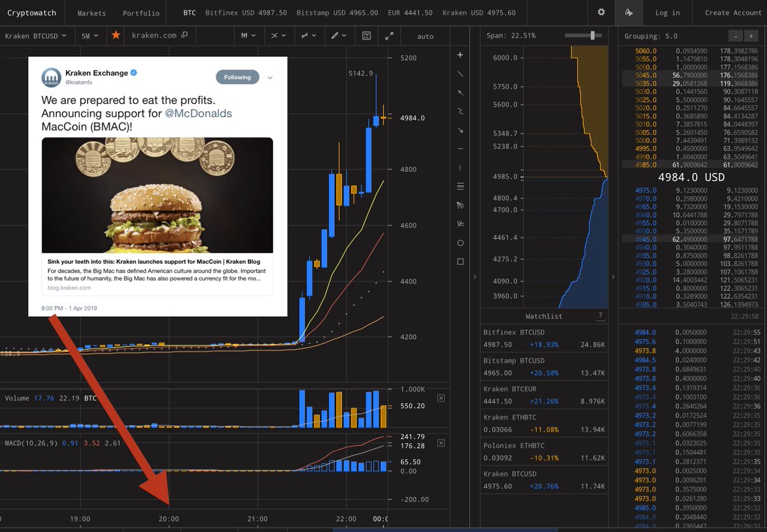Click the Kraken Exchange tweet profile avatar
The height and width of the screenshot is (532, 767).
point(51,77)
